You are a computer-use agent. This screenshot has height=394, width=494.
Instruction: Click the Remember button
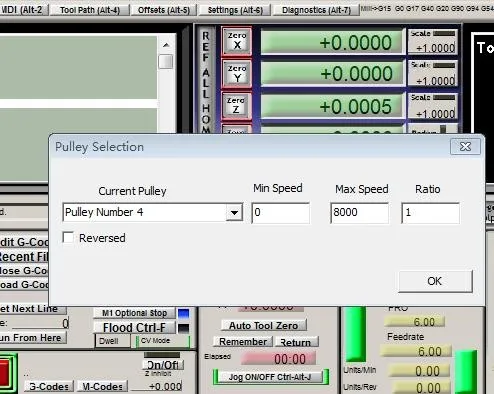[243, 342]
